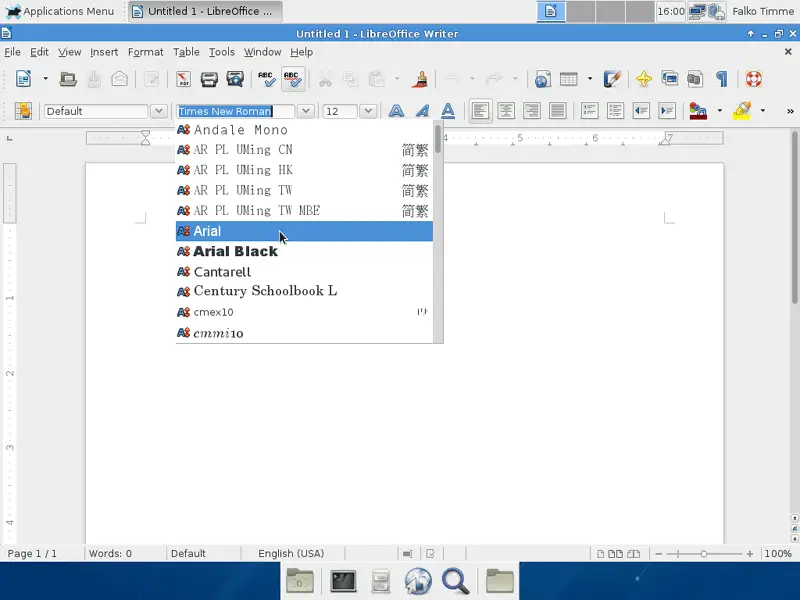This screenshot has height=600, width=800.
Task: Open Applications Menu in top panel
Action: pos(60,11)
